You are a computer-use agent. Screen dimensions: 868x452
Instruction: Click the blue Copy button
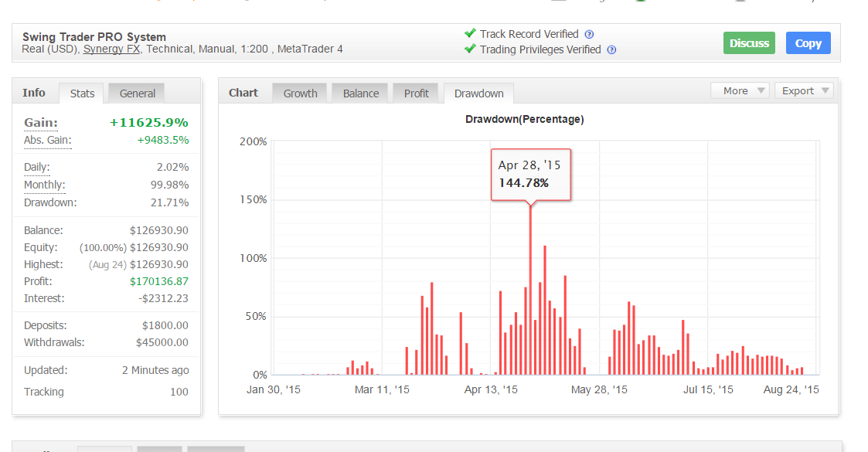(808, 43)
